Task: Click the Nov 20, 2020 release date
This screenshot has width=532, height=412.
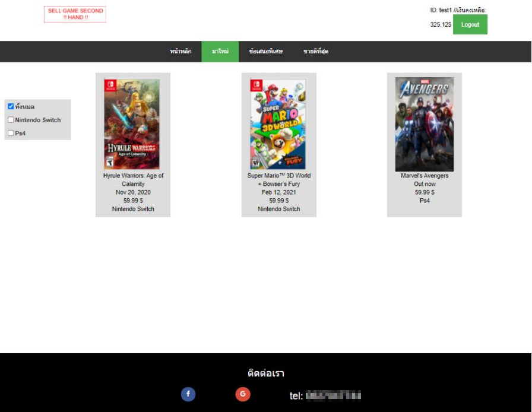Action: 133,192
